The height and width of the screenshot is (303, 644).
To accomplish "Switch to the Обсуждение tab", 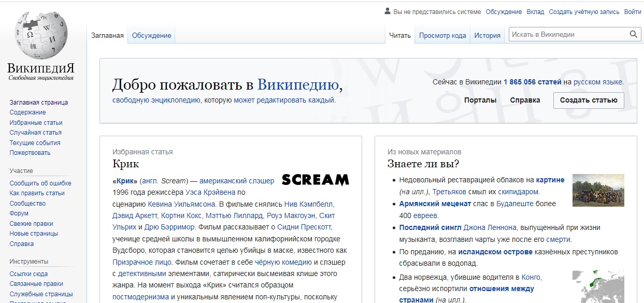I will point(151,35).
